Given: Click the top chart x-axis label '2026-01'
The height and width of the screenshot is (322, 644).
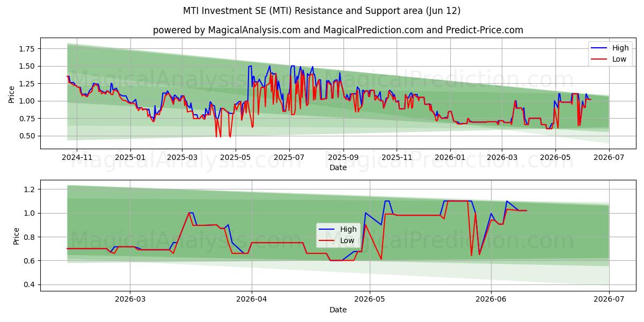Looking at the screenshot, I should coord(450,157).
